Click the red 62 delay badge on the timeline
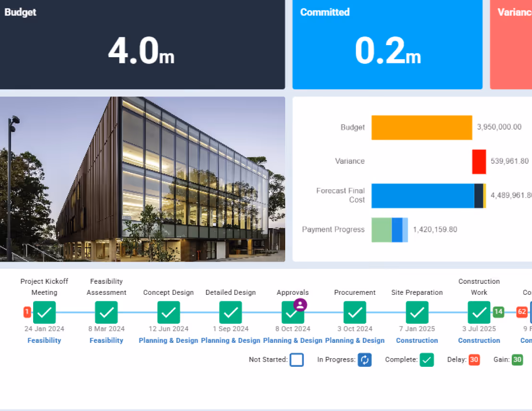The height and width of the screenshot is (411, 532). (522, 312)
